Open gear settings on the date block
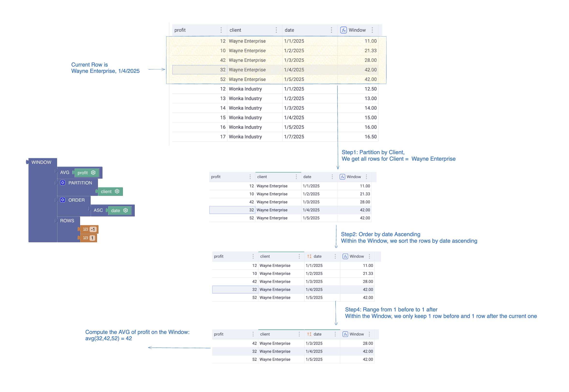This screenshot has width=569, height=392. pyautogui.click(x=126, y=210)
